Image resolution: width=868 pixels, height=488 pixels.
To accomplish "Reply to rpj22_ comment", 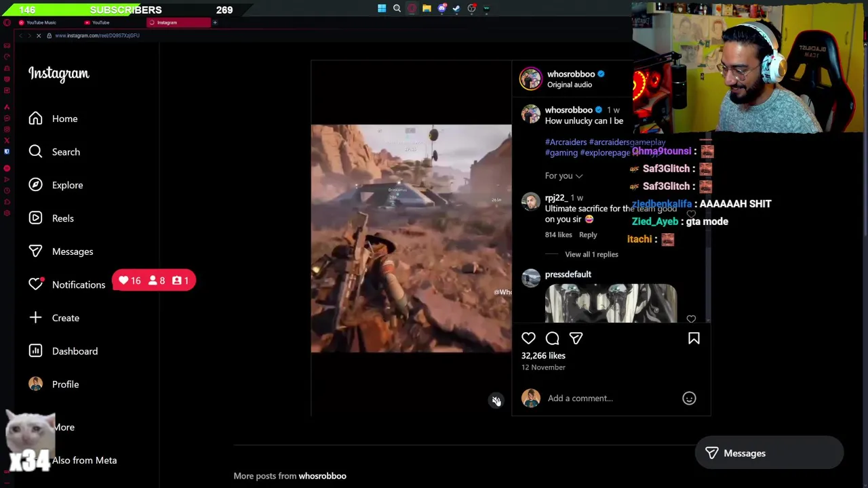I will pos(588,235).
